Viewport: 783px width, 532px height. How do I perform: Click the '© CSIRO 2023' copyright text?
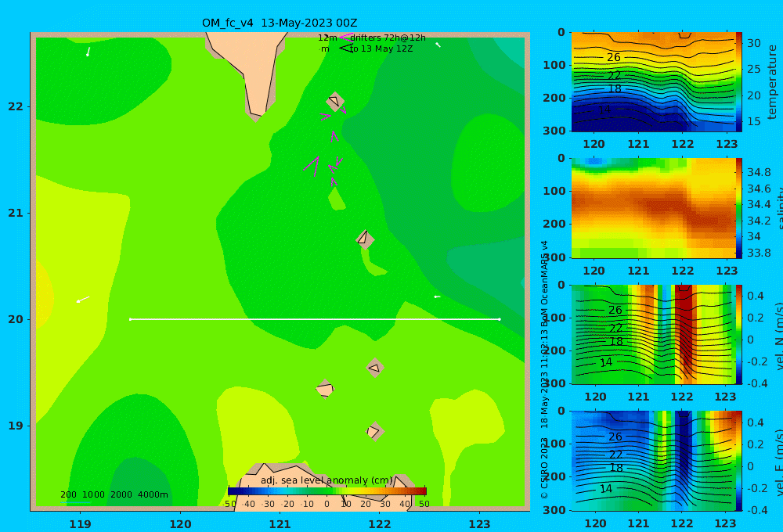point(544,468)
